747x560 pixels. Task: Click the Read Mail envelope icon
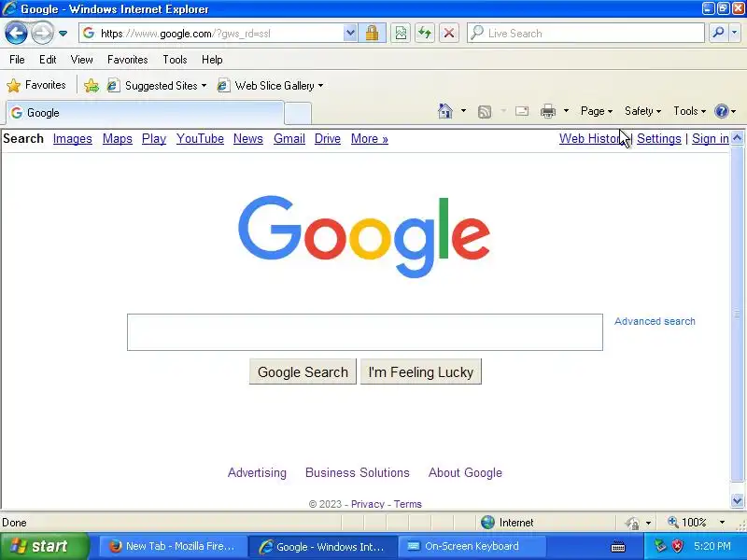point(522,111)
